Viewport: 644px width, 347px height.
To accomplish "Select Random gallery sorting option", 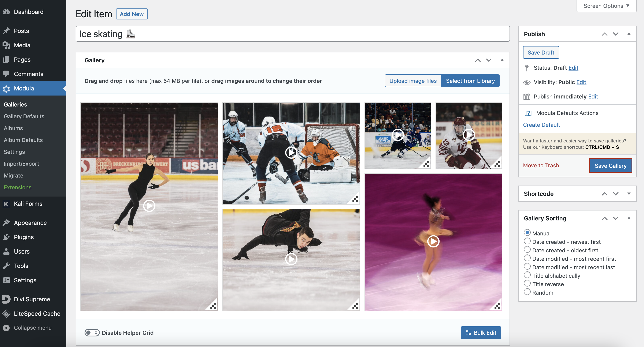I will 527,292.
